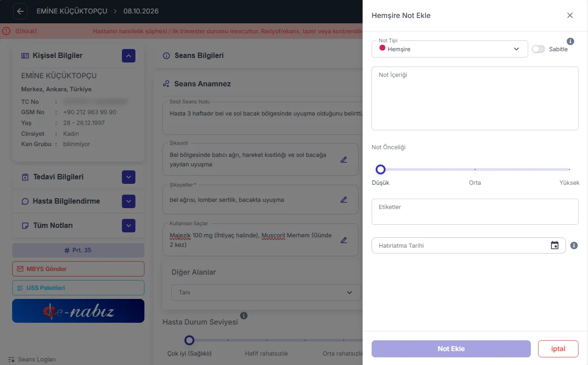
Task: Expand the Tüm Notları section
Action: (x=129, y=226)
